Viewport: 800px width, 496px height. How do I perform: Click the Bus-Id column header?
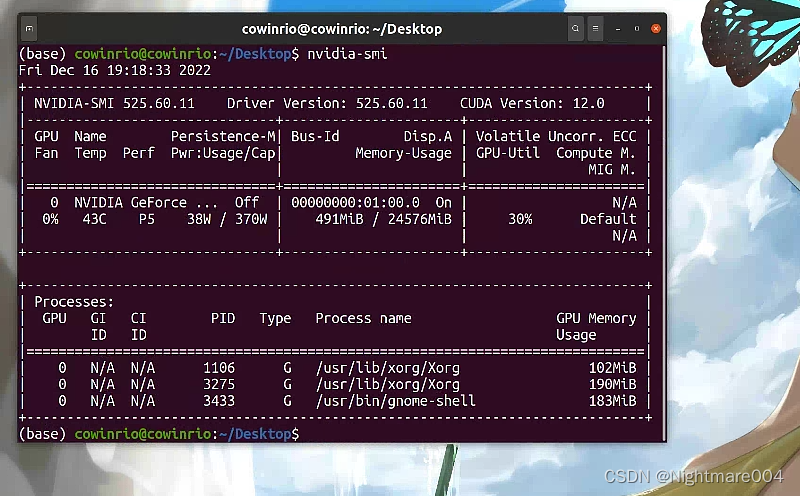(315, 137)
